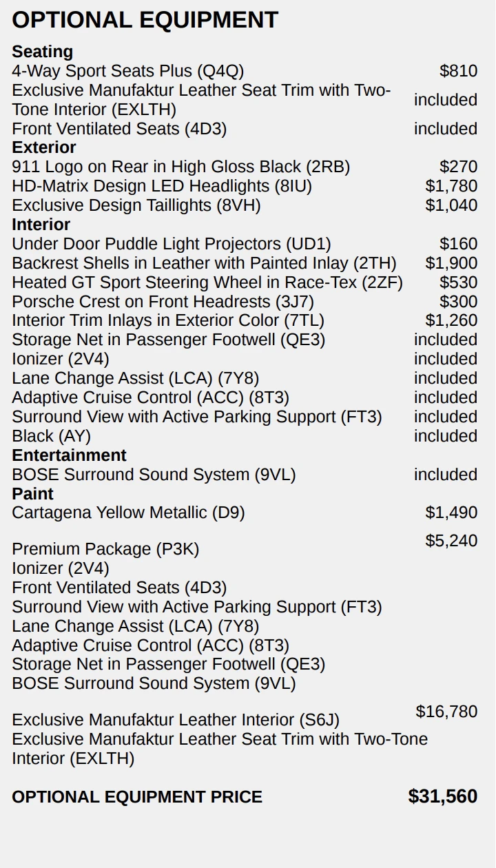Click 911 Logo on Rear in High Gloss Black

tap(180, 167)
